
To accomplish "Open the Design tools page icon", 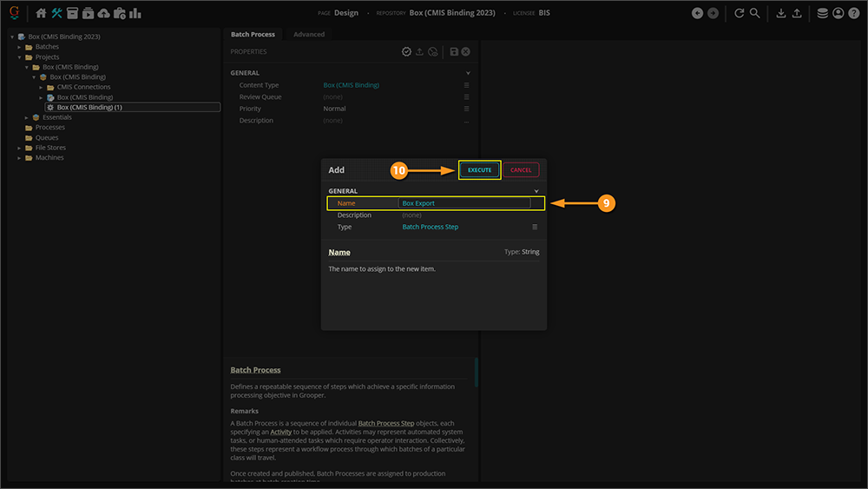I will click(x=56, y=13).
